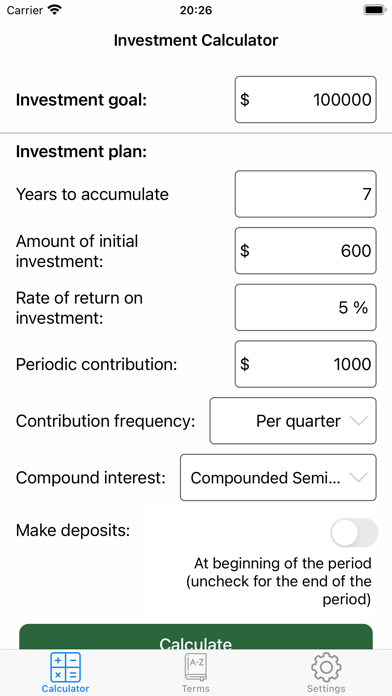The height and width of the screenshot is (696, 392).
Task: Tap the battery indicator icon
Action: [374, 10]
